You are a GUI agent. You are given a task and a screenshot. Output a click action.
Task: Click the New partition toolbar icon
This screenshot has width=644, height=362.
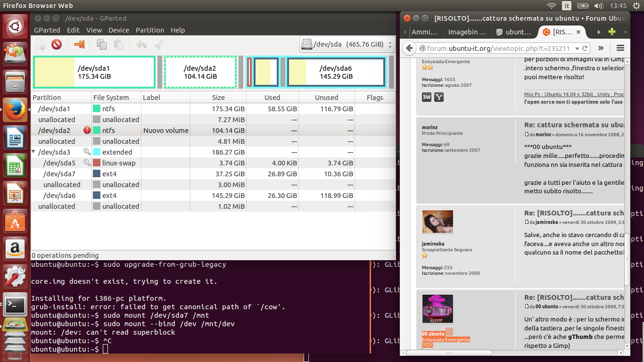pyautogui.click(x=41, y=44)
